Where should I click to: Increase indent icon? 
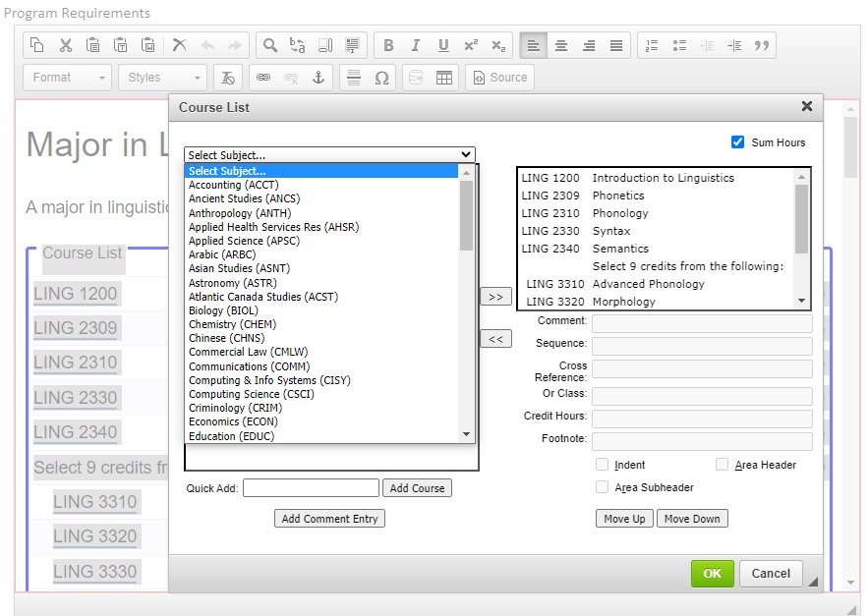(x=734, y=45)
